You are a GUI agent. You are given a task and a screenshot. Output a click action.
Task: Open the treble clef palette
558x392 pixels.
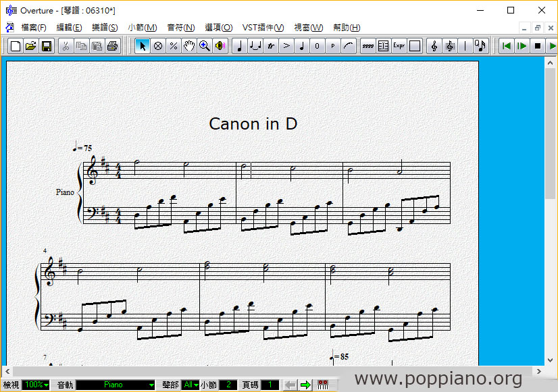coord(434,46)
